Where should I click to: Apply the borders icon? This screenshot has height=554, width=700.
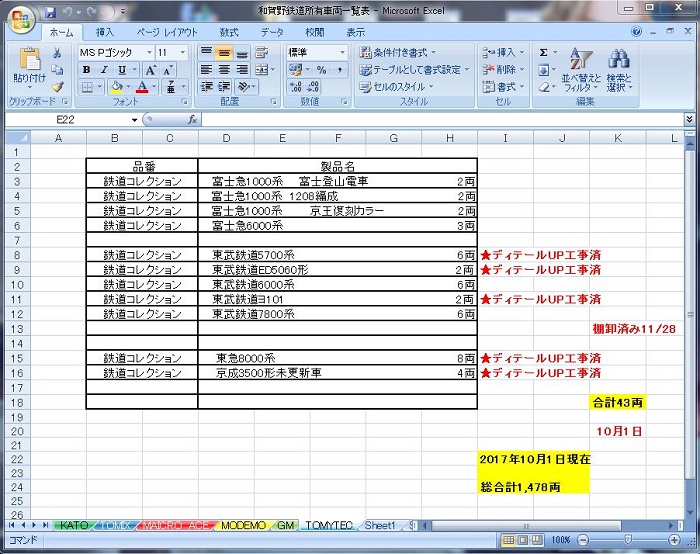click(x=87, y=87)
